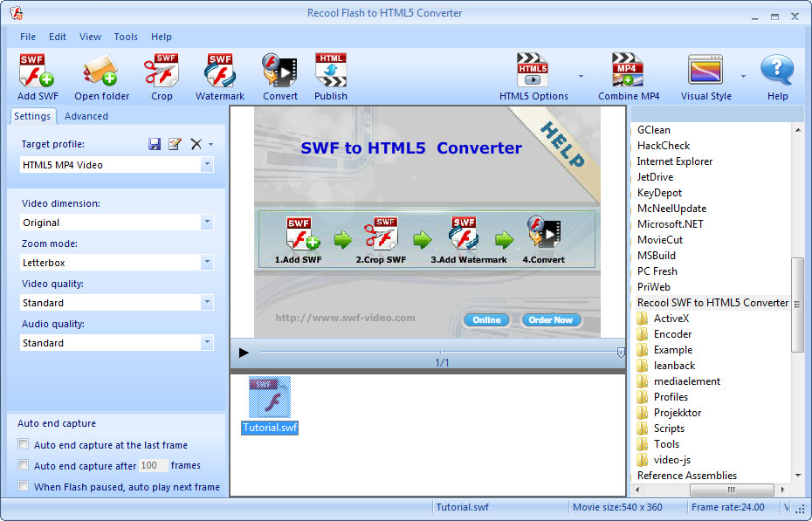Open the Target profile dropdown
Viewport: 812px width, 521px height.
point(207,165)
